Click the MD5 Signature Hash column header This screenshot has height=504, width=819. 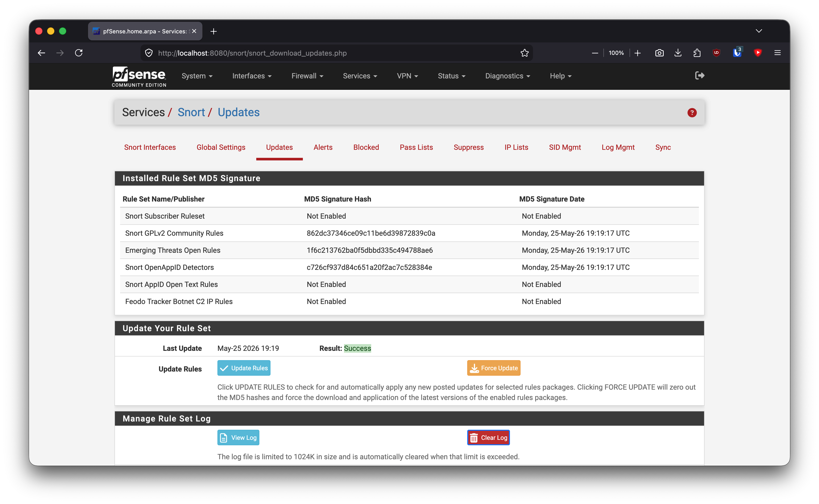point(338,199)
